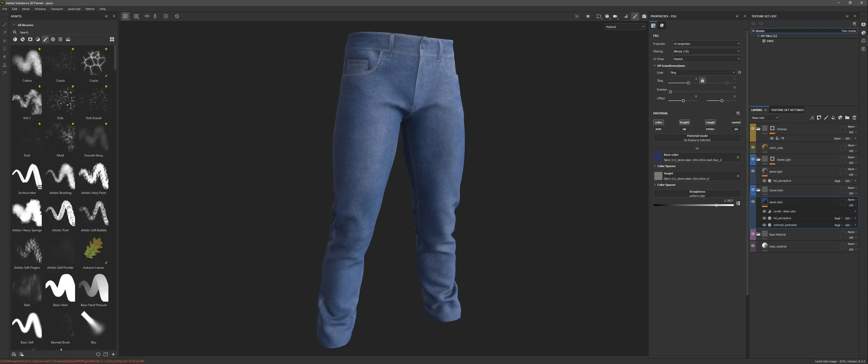
Task: Hide the denim light layer
Action: point(753,171)
